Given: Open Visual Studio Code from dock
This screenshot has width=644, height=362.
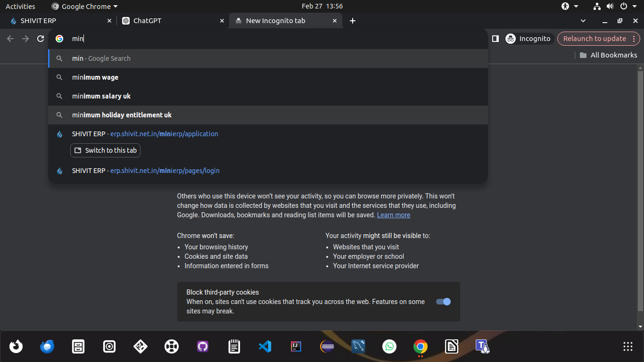Looking at the screenshot, I should (x=265, y=347).
